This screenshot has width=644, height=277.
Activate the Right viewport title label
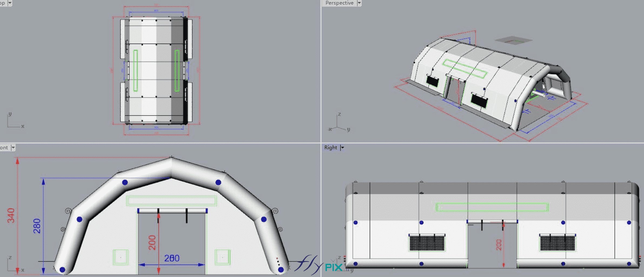pyautogui.click(x=331, y=148)
